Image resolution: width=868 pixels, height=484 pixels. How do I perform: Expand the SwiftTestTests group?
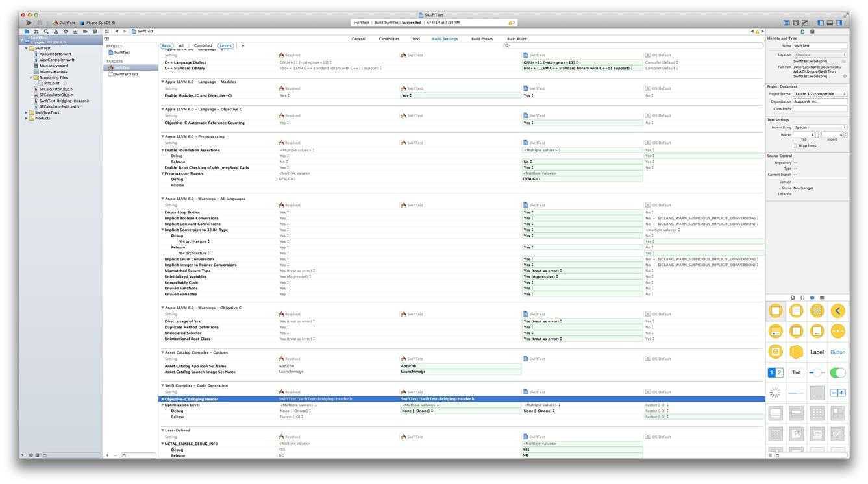pos(27,112)
